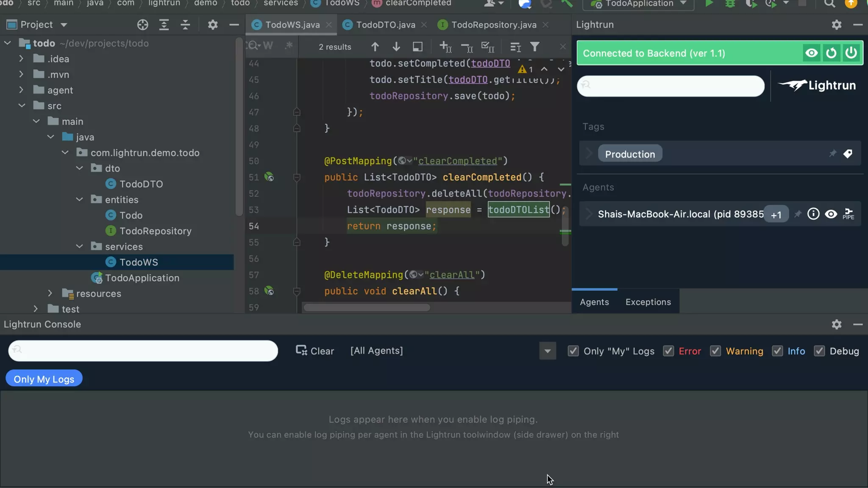Viewport: 868px width, 488px height.
Task: Toggle the Info log level checkbox
Action: (777, 351)
